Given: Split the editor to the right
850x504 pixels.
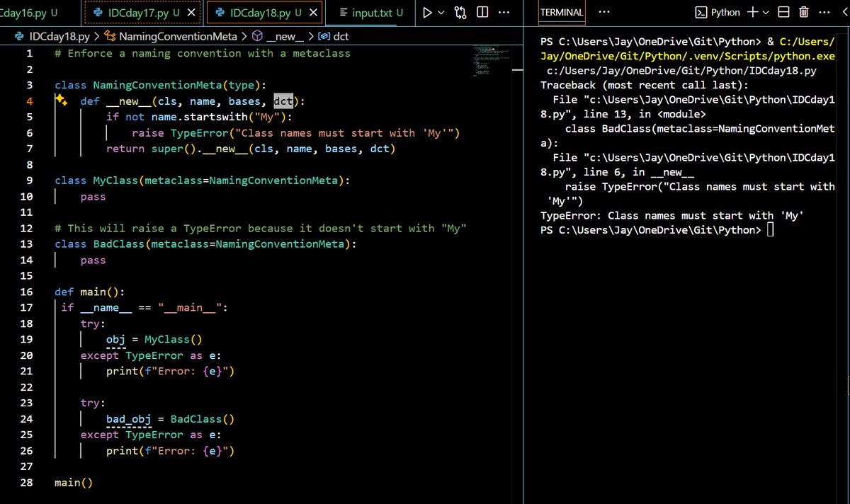Looking at the screenshot, I should pyautogui.click(x=482, y=12).
